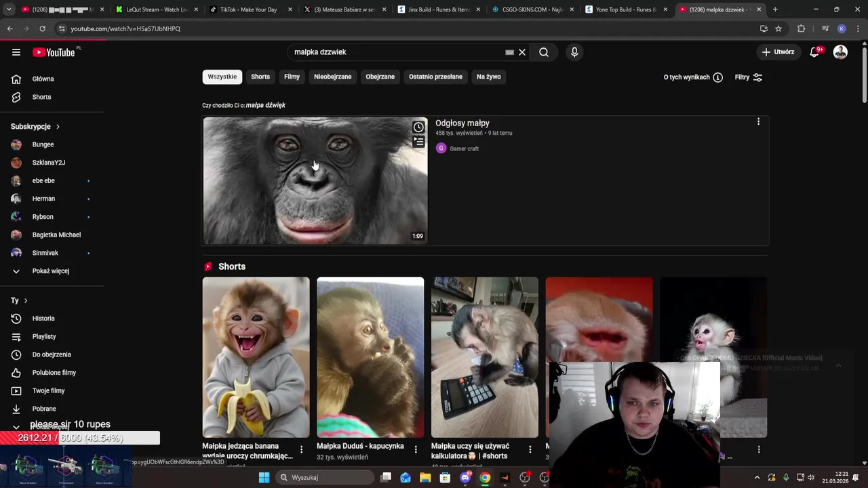The height and width of the screenshot is (488, 868).
Task: Select the Filmy filter chip
Action: (x=292, y=77)
